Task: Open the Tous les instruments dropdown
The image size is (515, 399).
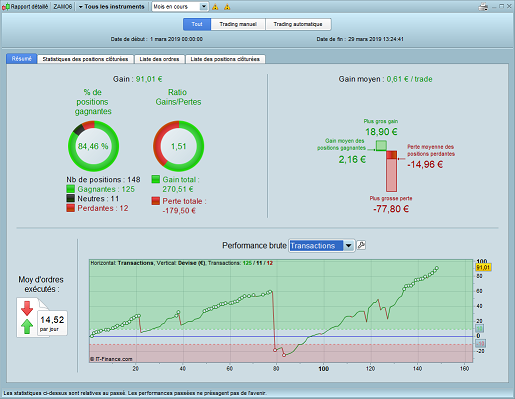Action: [111, 7]
